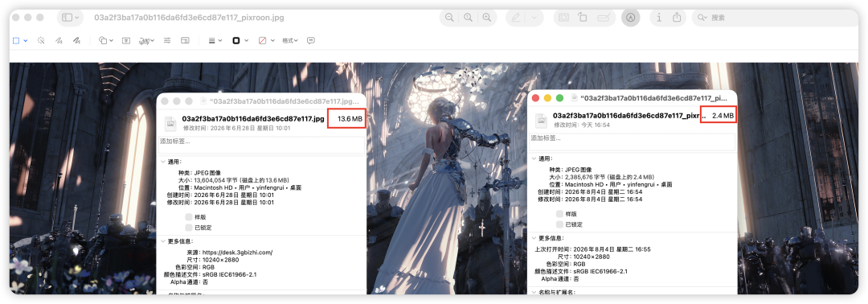Check 样版 in the 2.4 MB info window
This screenshot has width=868, height=304.
click(559, 214)
